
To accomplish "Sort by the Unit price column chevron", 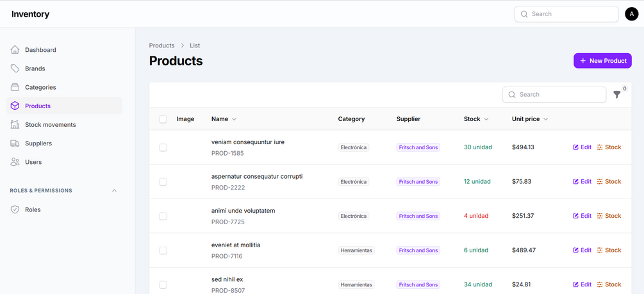I will point(546,119).
